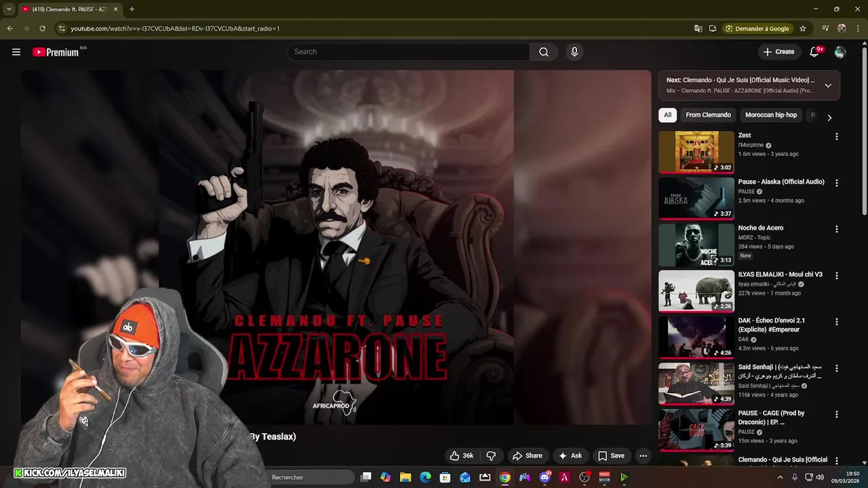Open the Zest video thumbnail
This screenshot has width=868, height=488.
click(x=696, y=152)
